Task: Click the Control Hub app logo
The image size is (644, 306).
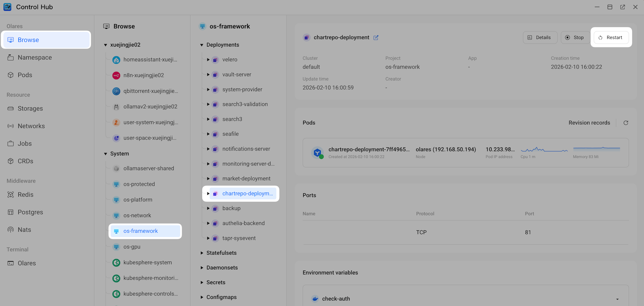Action: point(8,7)
